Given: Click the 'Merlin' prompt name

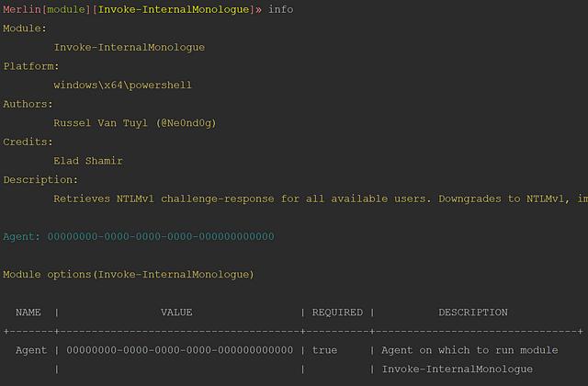Looking at the screenshot, I should (22, 9).
